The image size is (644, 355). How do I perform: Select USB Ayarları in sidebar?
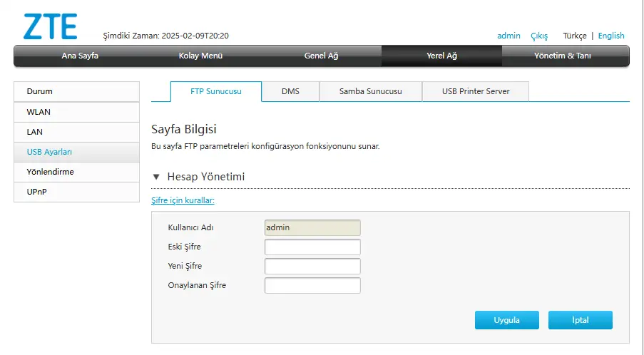(77, 153)
